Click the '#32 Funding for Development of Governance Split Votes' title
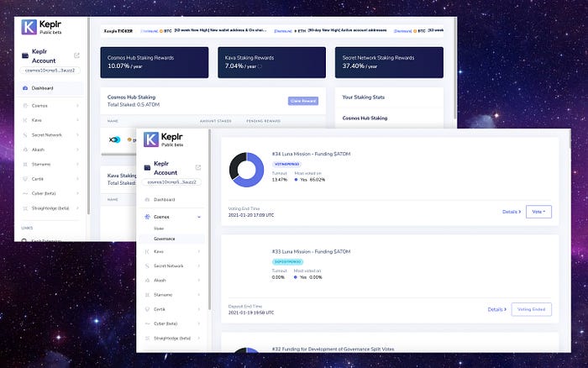This screenshot has width=588, height=368. 333,350
